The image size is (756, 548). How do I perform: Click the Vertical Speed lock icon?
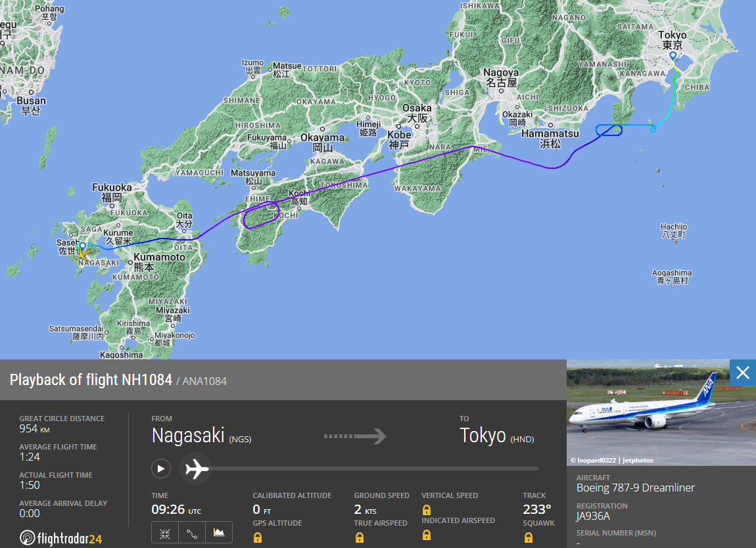tap(427, 510)
